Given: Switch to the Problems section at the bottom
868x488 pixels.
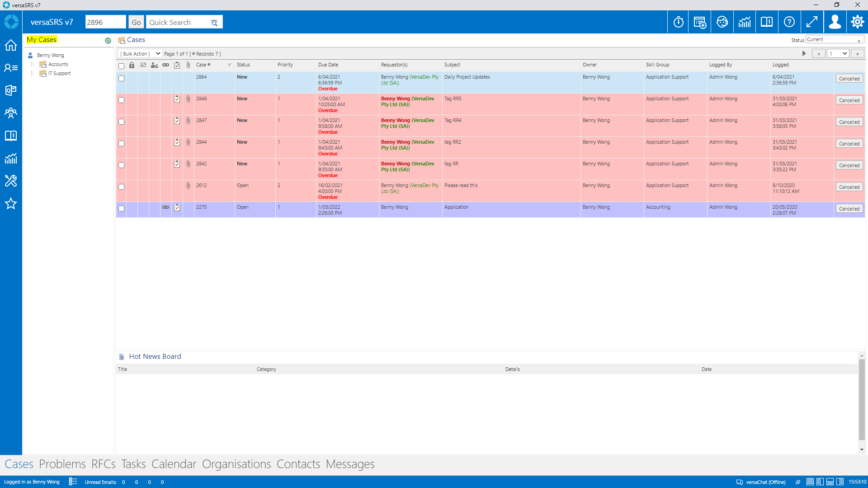Looking at the screenshot, I should [x=62, y=464].
